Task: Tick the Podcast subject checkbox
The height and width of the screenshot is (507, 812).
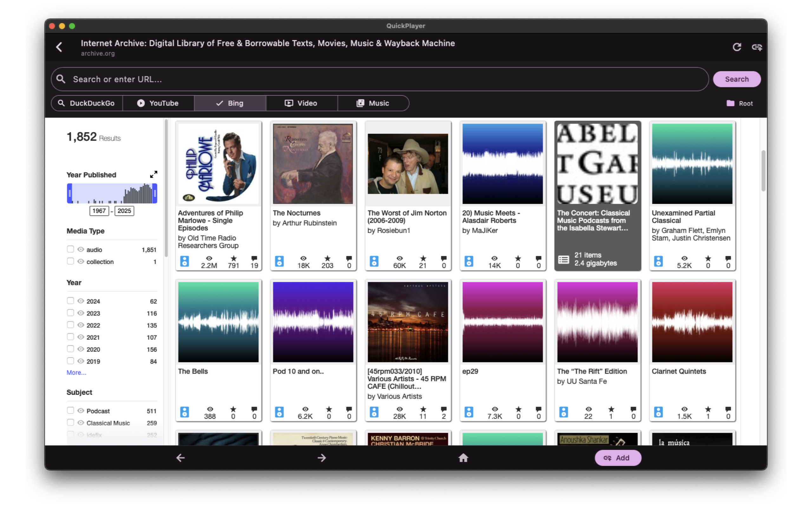Action: 70,410
